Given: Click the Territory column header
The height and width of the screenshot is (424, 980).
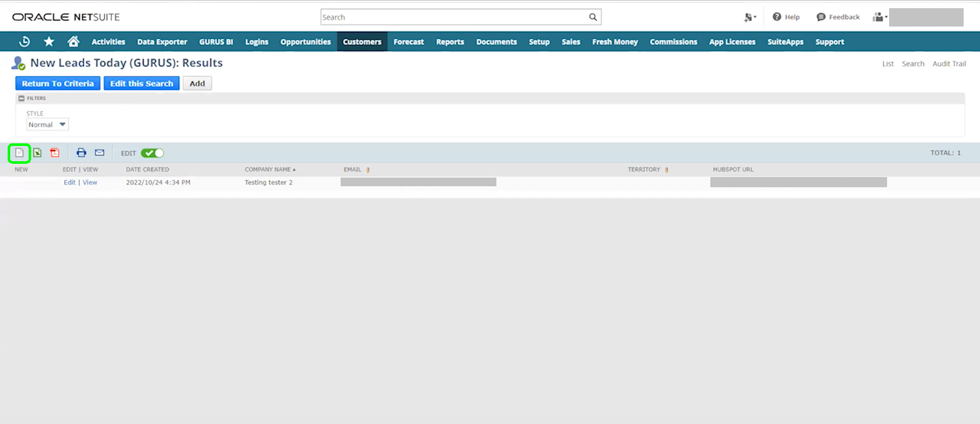Looking at the screenshot, I should coord(644,169).
